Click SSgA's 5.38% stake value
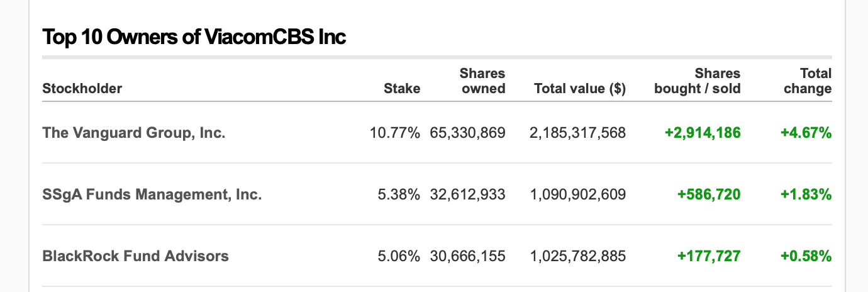The image size is (868, 292). (x=399, y=194)
